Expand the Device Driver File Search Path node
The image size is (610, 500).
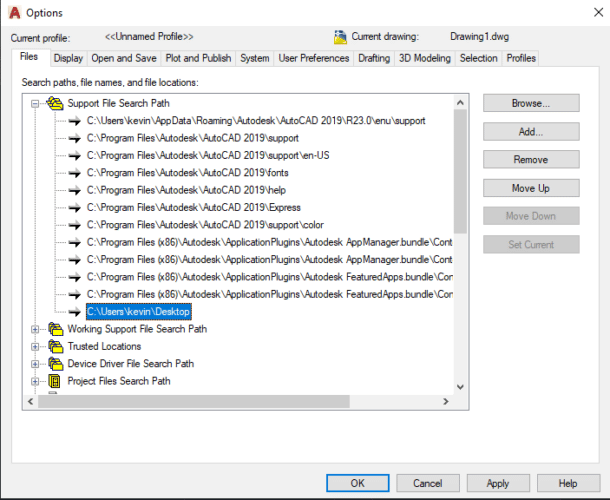35,364
